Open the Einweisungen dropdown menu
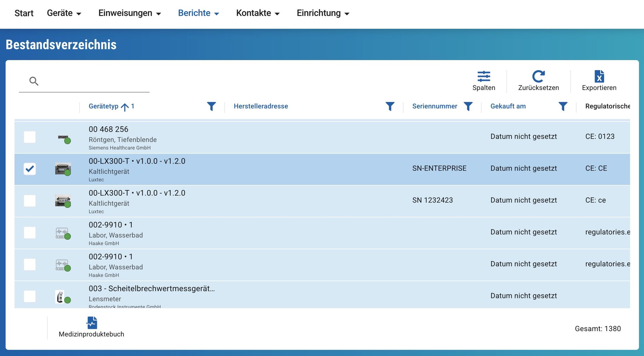The image size is (644, 356). [130, 13]
